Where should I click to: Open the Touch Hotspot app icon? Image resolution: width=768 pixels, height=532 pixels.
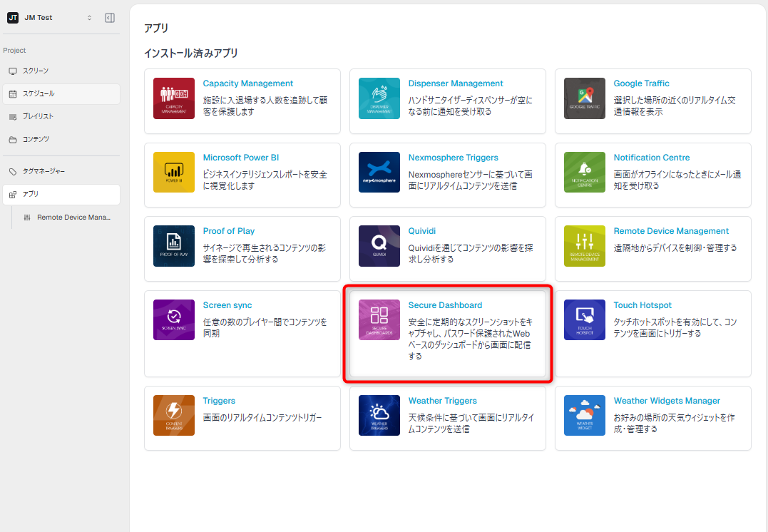click(584, 320)
